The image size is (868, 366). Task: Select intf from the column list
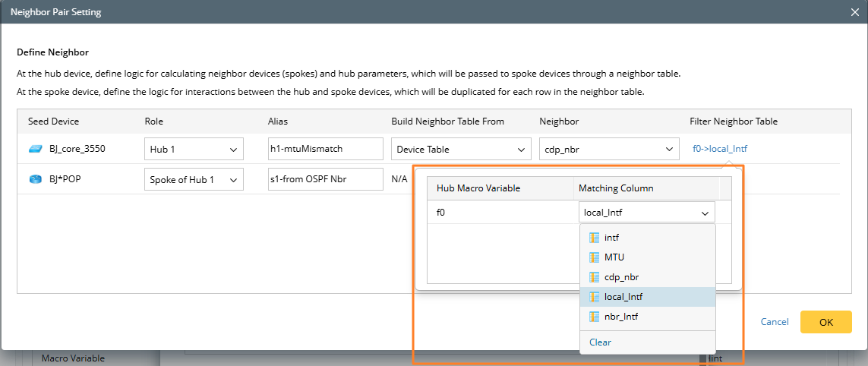(x=611, y=238)
